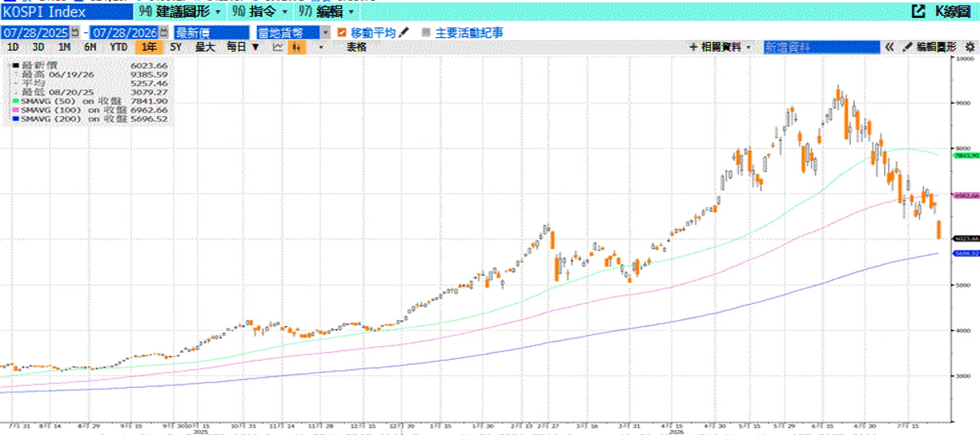Switch to the 1M time range
The width and height of the screenshot is (980, 435).
point(64,47)
